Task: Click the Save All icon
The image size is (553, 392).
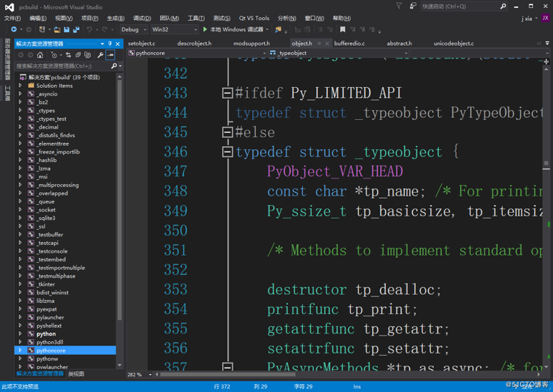Action: coord(76,29)
